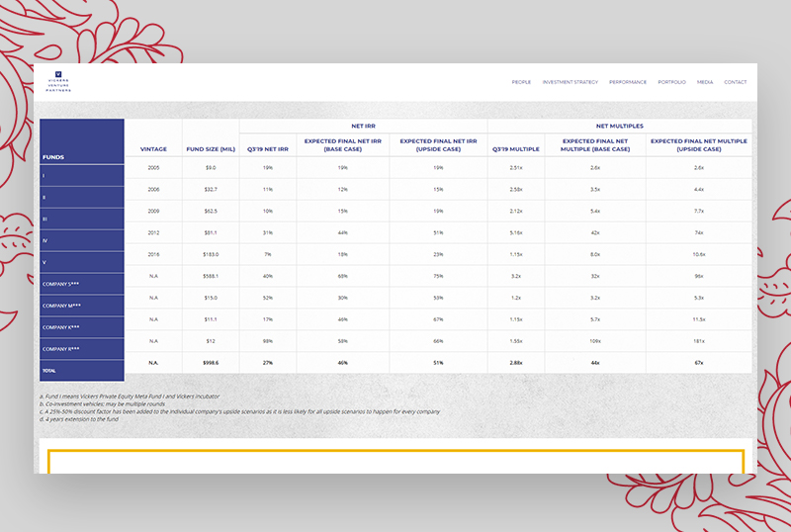This screenshot has width=791, height=532.
Task: Select the Company K*** row label
Action: coord(59,327)
